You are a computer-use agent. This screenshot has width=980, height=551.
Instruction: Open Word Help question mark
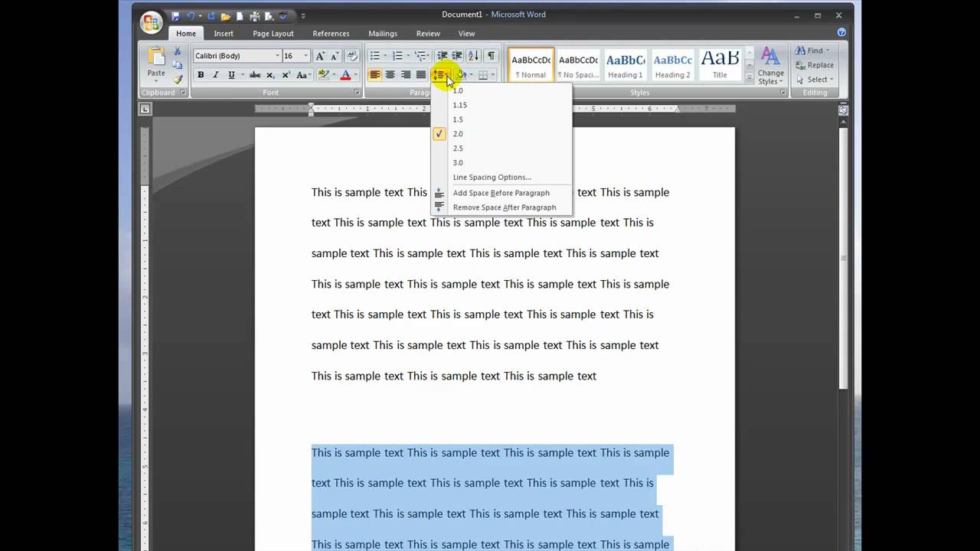click(x=842, y=33)
